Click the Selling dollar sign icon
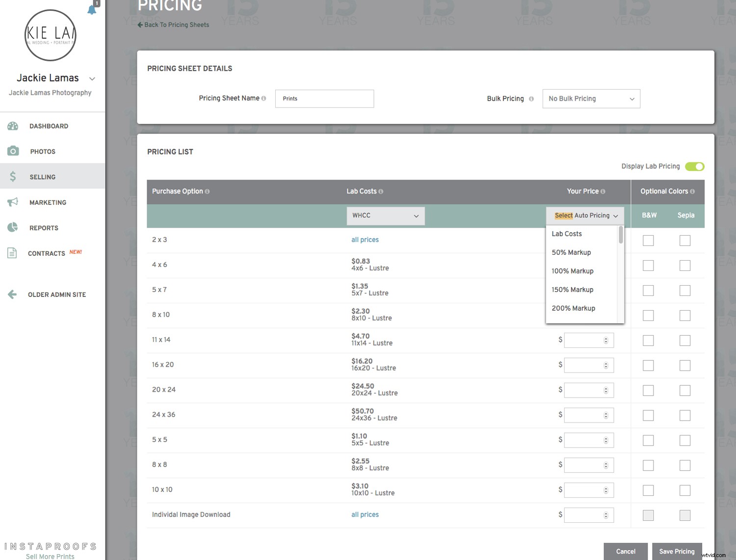Screen dimensions: 736x560 tap(13, 177)
